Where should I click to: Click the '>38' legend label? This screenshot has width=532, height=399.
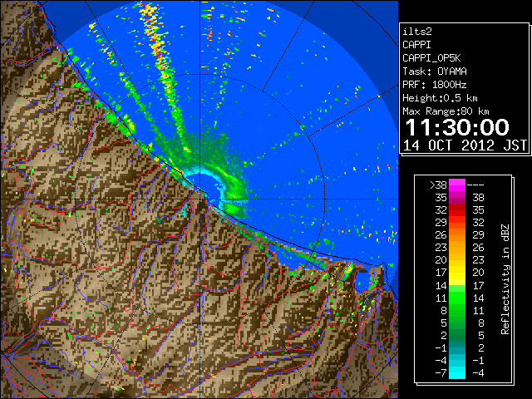tap(438, 185)
